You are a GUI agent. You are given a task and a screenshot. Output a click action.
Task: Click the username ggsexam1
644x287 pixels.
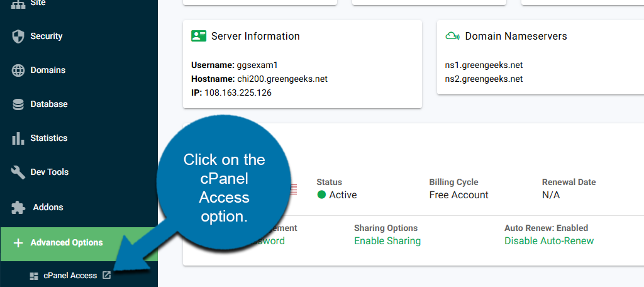pyautogui.click(x=257, y=65)
